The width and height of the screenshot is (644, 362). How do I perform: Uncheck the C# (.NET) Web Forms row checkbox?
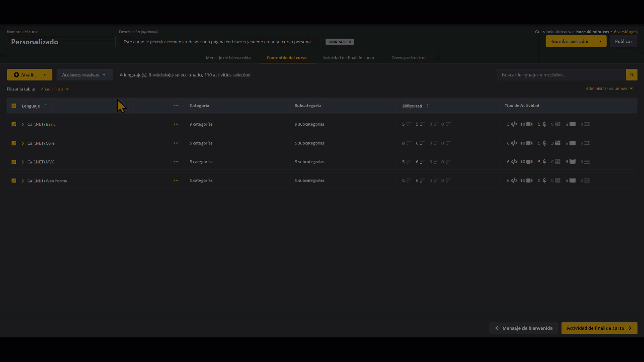[14, 180]
